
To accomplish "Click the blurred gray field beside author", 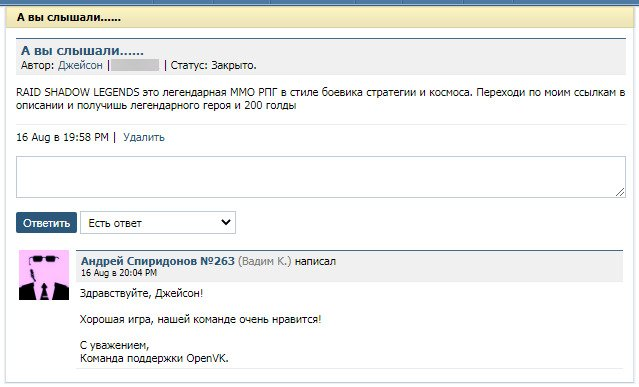I will (135, 65).
